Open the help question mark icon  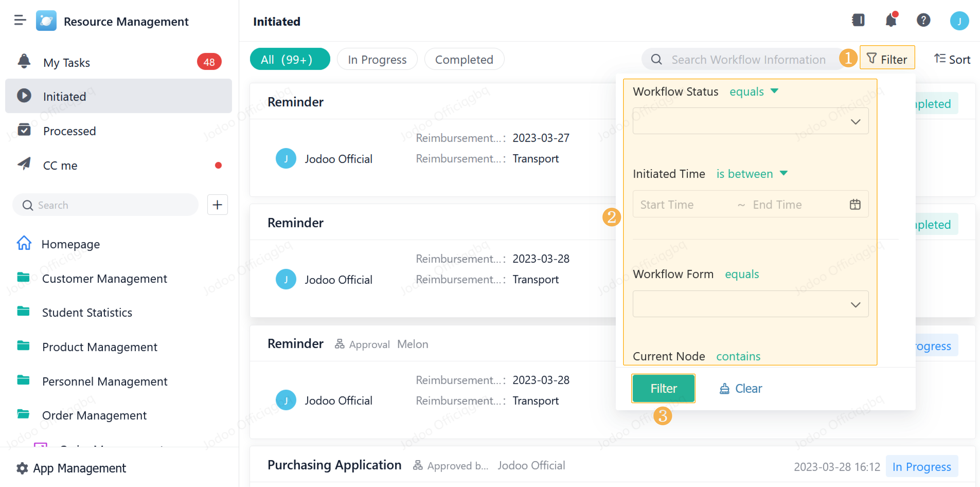tap(923, 20)
